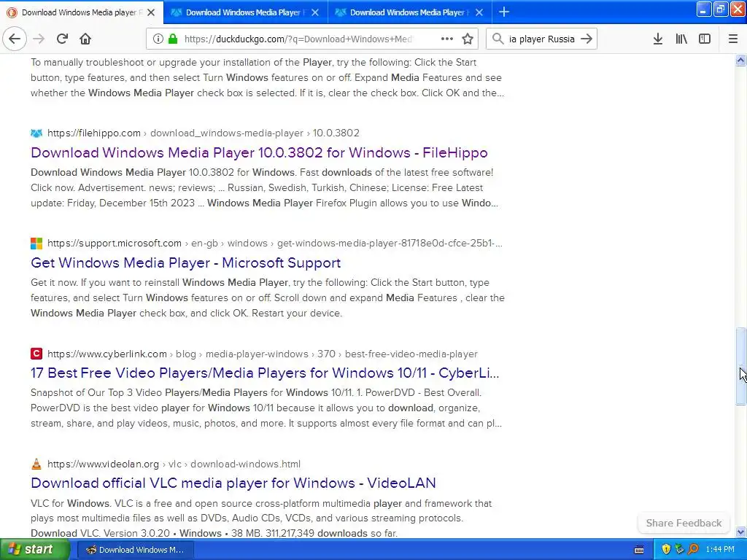
Task: Click the page scrollbar up arrow
Action: (x=740, y=60)
